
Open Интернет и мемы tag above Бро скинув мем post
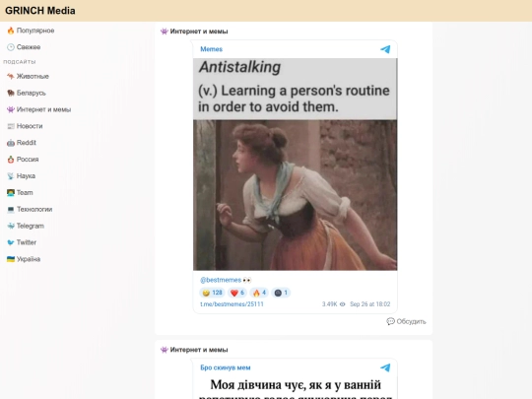coord(199,350)
